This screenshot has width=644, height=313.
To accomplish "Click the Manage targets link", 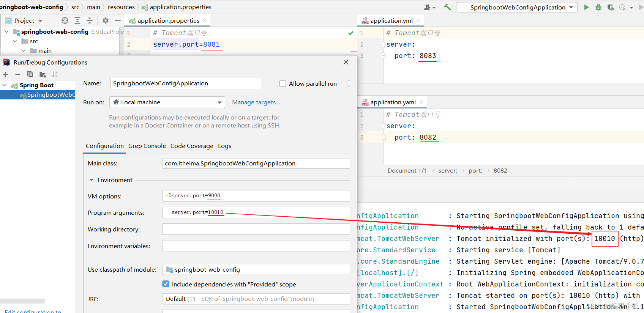I will coord(256,102).
